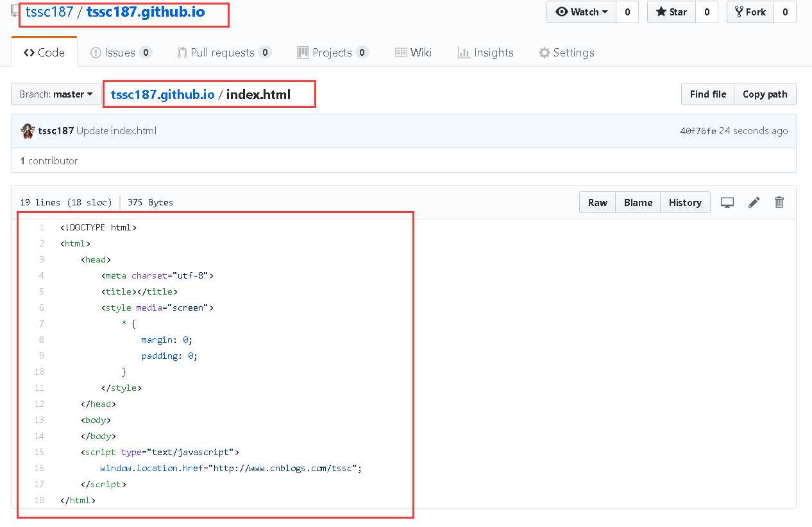812x527 pixels.
Task: Show the 1 contributor list
Action: click(49, 160)
